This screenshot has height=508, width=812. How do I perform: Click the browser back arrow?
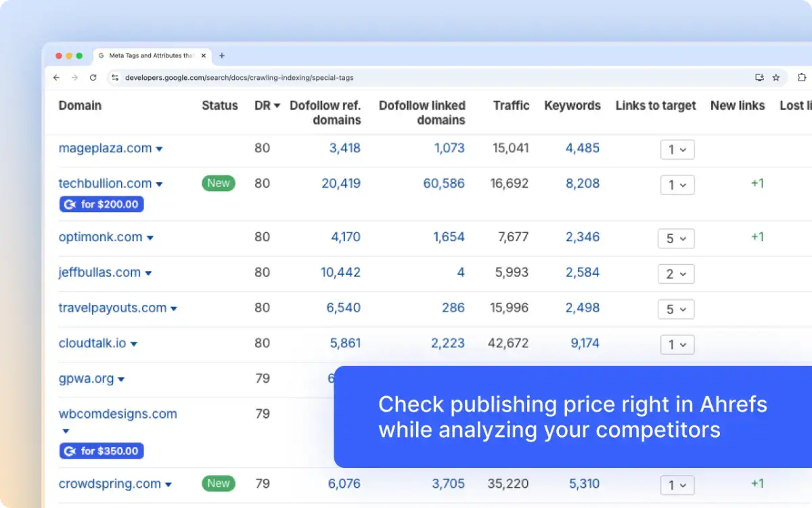point(57,78)
